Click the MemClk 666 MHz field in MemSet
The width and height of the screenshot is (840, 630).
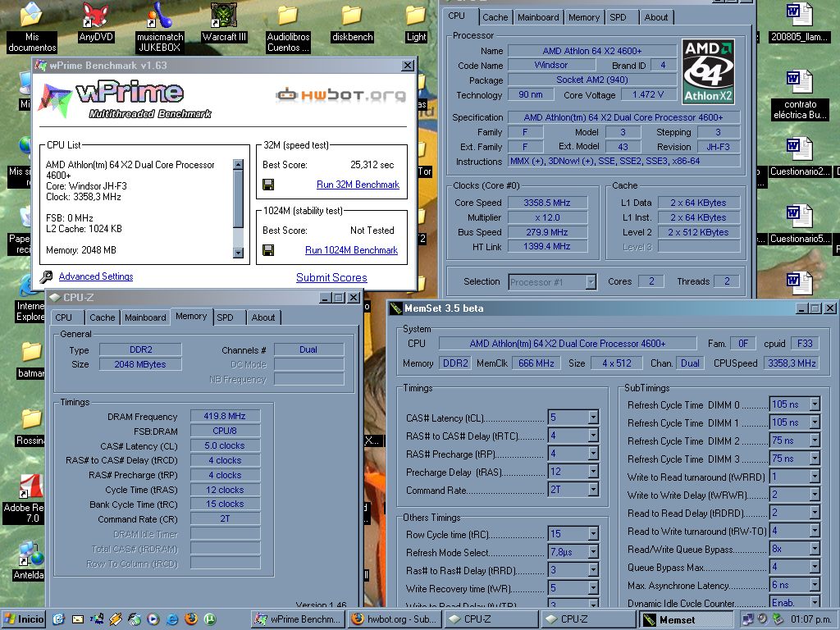(536, 363)
